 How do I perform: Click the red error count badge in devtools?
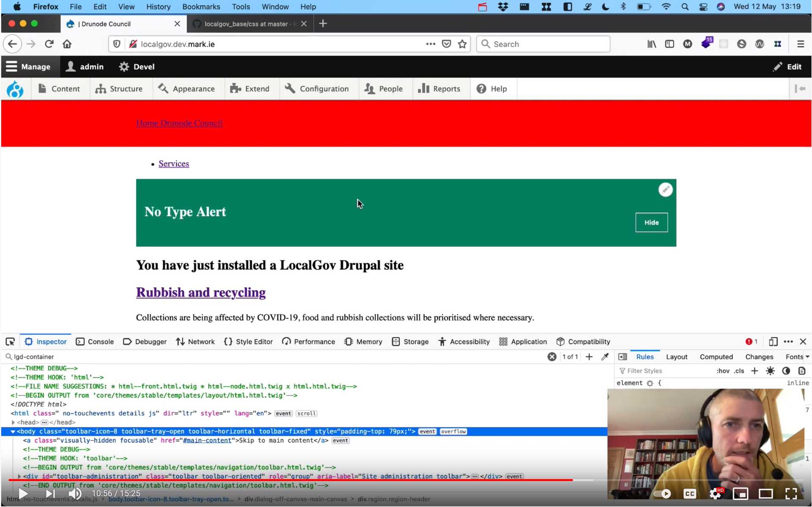[752, 342]
